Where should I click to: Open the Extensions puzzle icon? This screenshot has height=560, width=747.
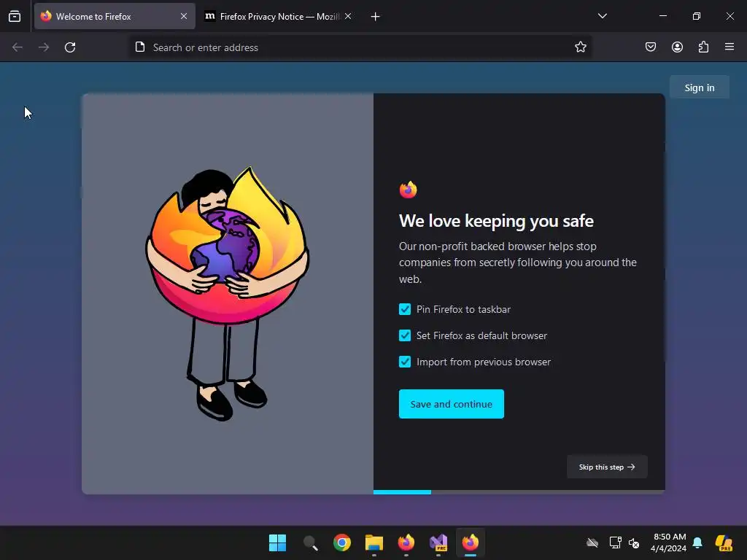(704, 47)
